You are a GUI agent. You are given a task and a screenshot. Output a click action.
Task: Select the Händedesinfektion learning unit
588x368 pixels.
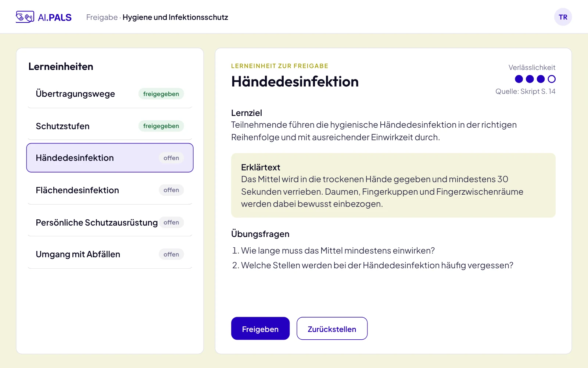[110, 158]
